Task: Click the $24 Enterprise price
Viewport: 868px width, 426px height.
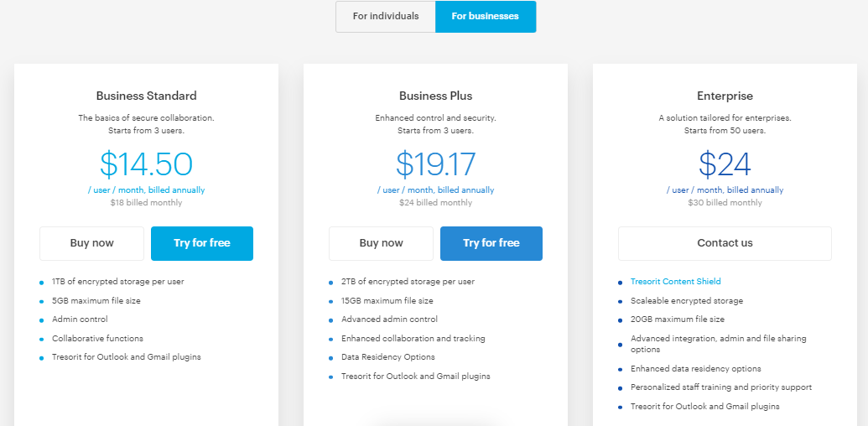Action: coord(725,164)
